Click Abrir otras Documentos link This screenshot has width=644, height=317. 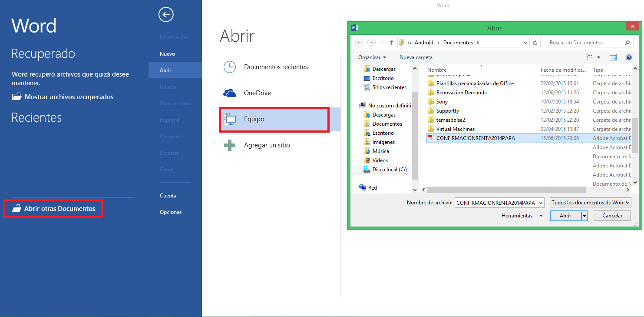tap(53, 209)
